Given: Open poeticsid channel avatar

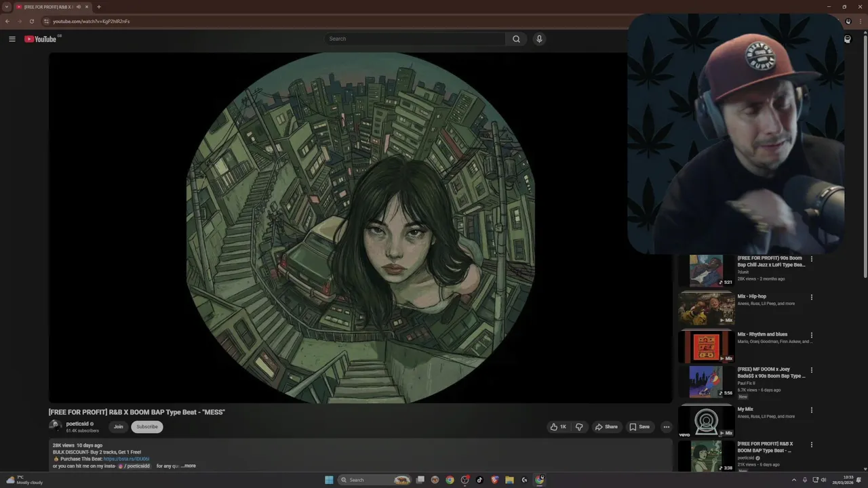Looking at the screenshot, I should click(54, 426).
